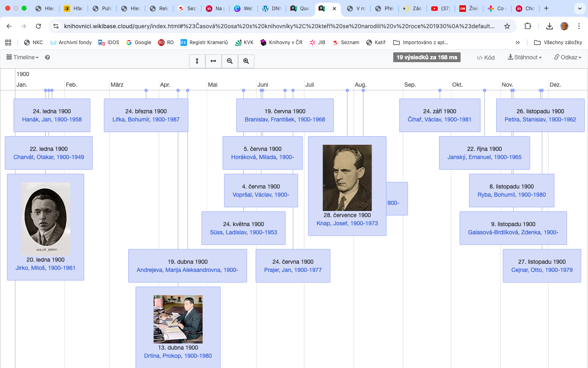Open the Horáková, Milada link
The width and height of the screenshot is (588, 368).
(x=262, y=157)
